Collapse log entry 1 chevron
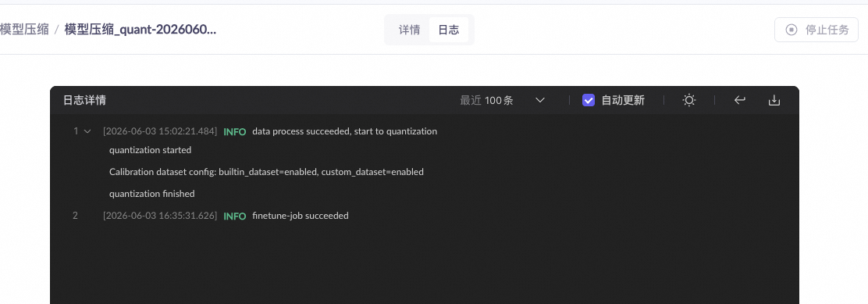The width and height of the screenshot is (868, 304). pyautogui.click(x=87, y=131)
